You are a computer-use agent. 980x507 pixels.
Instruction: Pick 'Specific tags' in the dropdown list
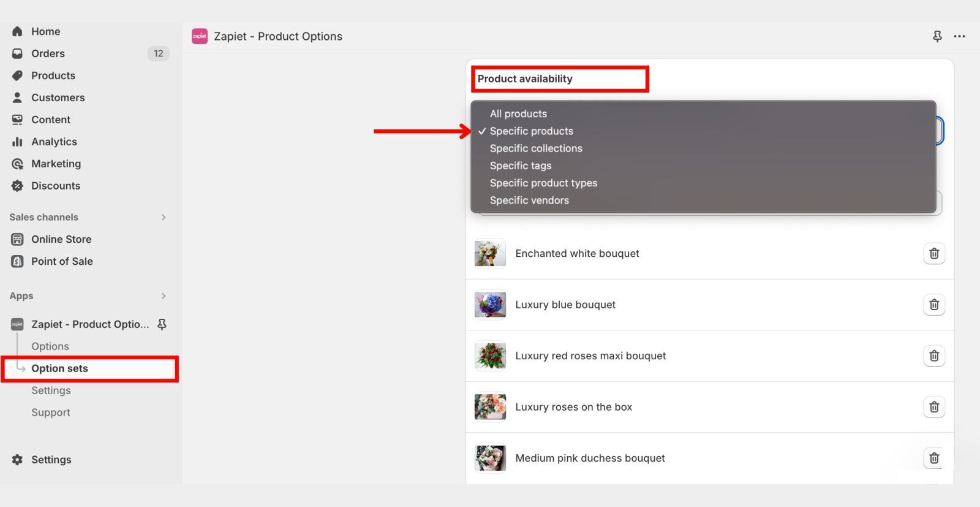(521, 166)
